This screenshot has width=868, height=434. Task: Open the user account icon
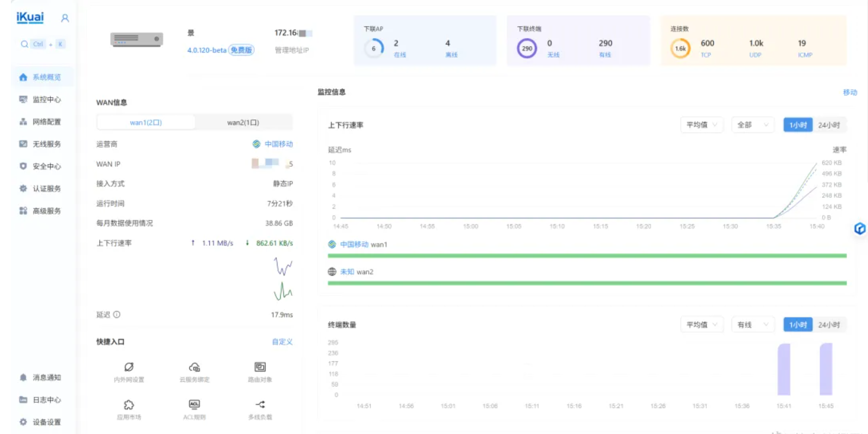(x=65, y=18)
